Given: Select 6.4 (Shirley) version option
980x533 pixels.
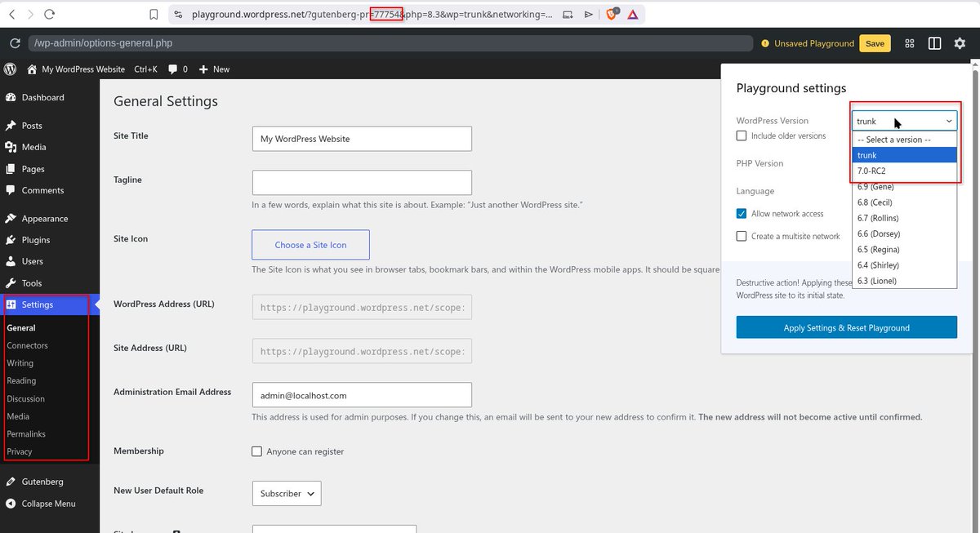Looking at the screenshot, I should coord(905,265).
